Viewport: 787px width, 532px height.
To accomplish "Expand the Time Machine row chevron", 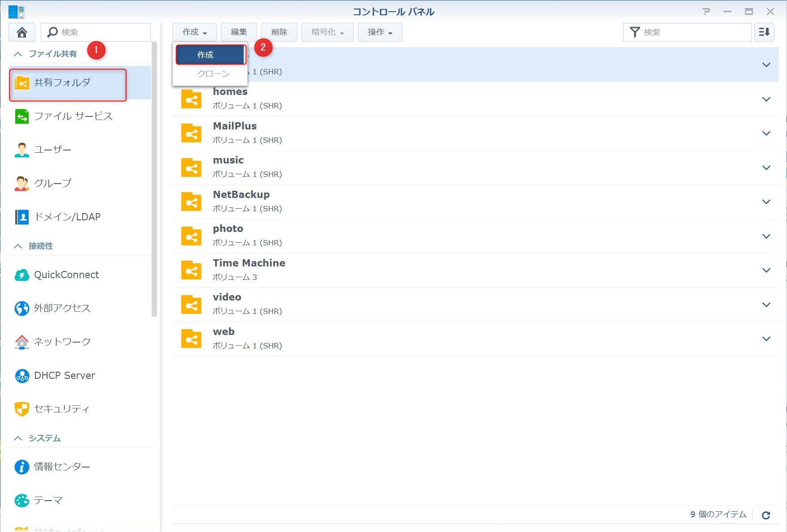I will [766, 270].
